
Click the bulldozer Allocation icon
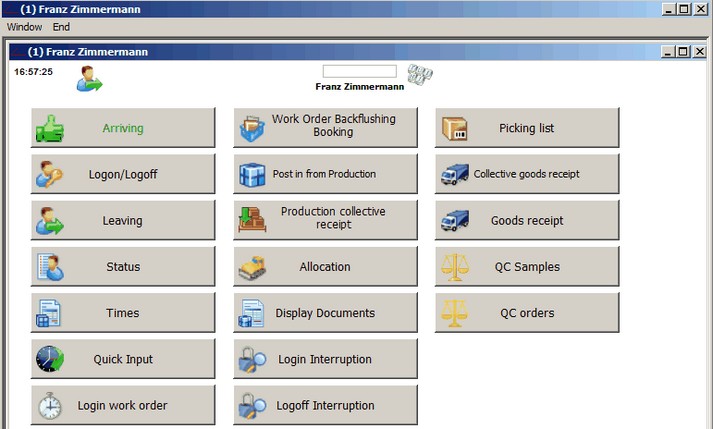point(251,267)
